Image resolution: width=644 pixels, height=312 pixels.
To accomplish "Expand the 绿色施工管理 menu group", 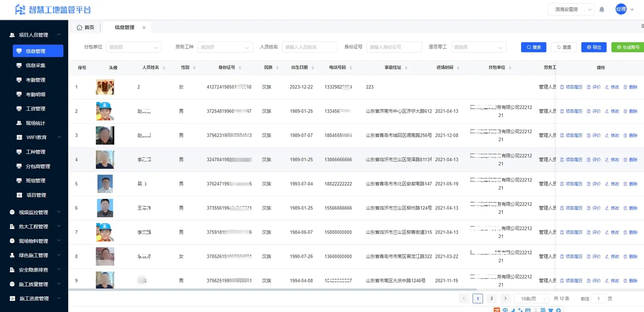I will point(34,255).
